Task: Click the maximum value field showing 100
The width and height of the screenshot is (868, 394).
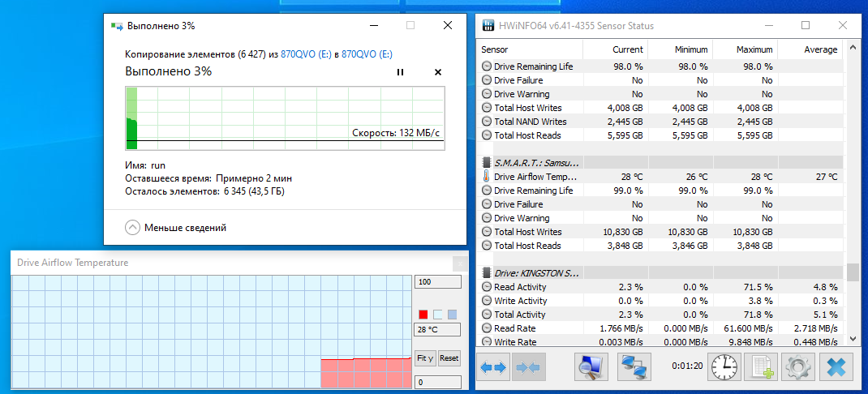Action: (438, 282)
